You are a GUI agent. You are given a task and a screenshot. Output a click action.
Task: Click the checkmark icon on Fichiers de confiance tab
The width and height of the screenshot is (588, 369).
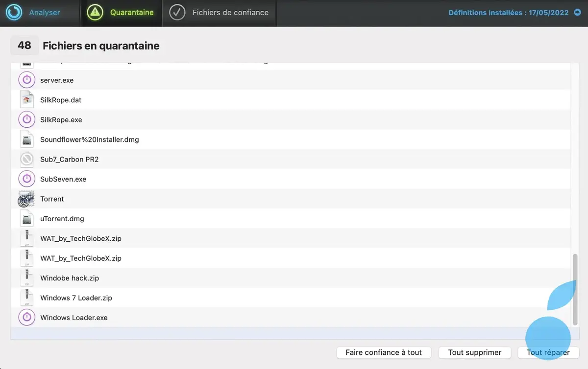(177, 13)
